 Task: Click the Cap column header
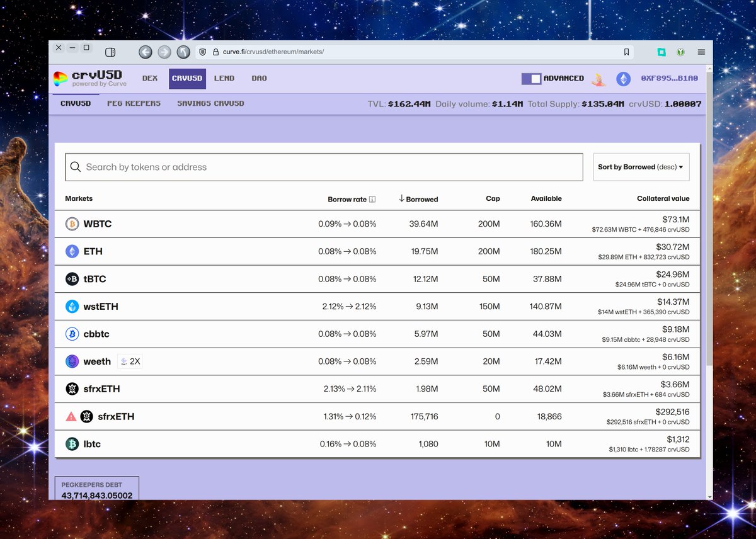pyautogui.click(x=493, y=198)
